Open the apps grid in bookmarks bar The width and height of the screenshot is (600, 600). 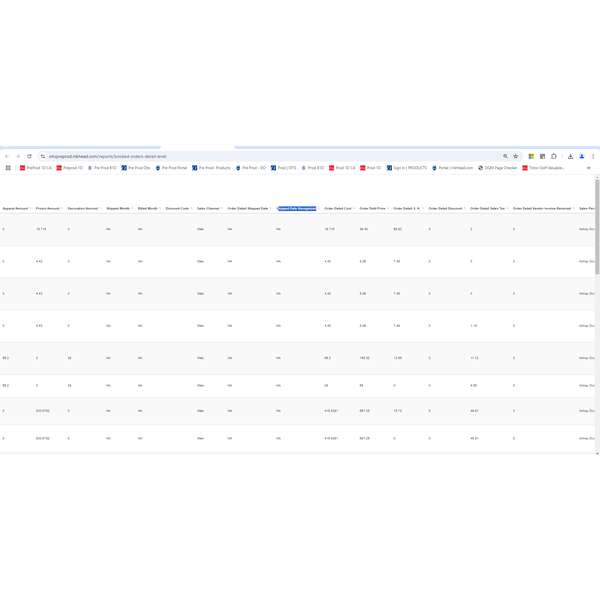pyautogui.click(x=8, y=168)
